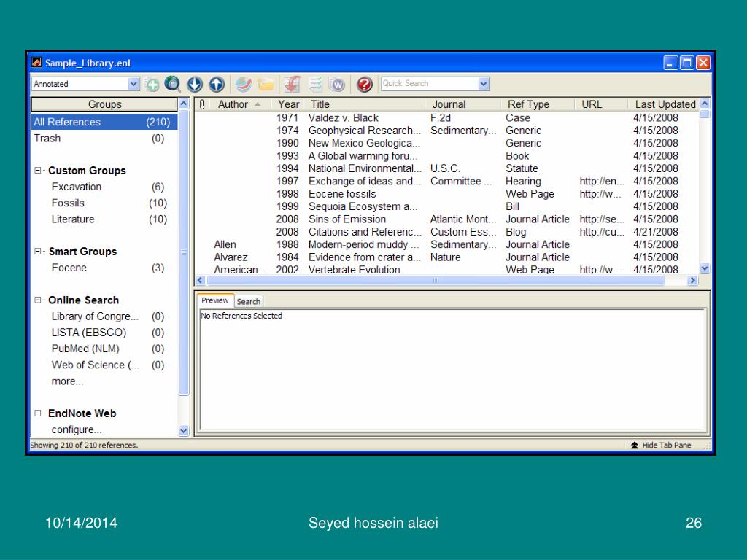This screenshot has width=747, height=560.
Task: Click the Import down-arrow icon
Action: tap(195, 85)
